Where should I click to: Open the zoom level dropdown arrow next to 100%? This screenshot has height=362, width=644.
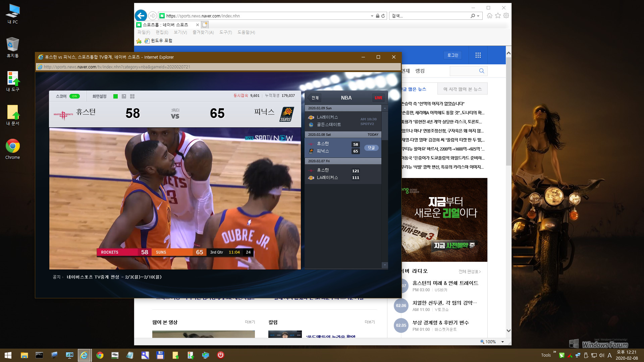(x=502, y=342)
